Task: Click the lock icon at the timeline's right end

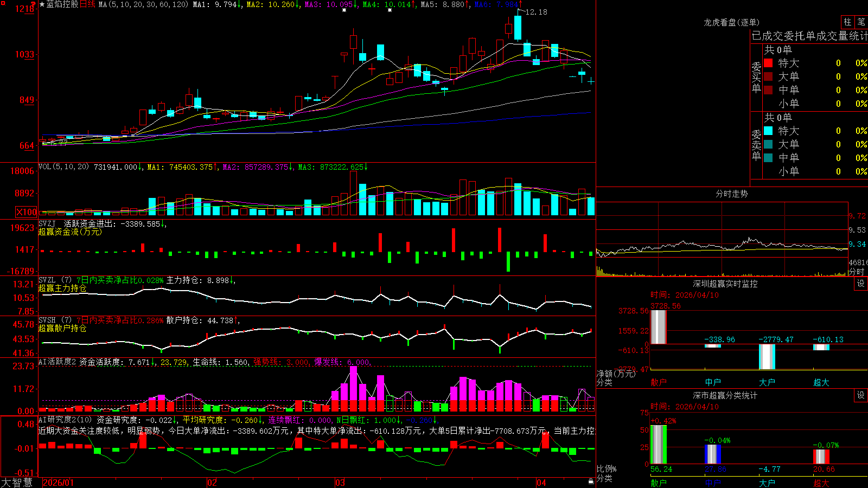Action: (x=591, y=481)
